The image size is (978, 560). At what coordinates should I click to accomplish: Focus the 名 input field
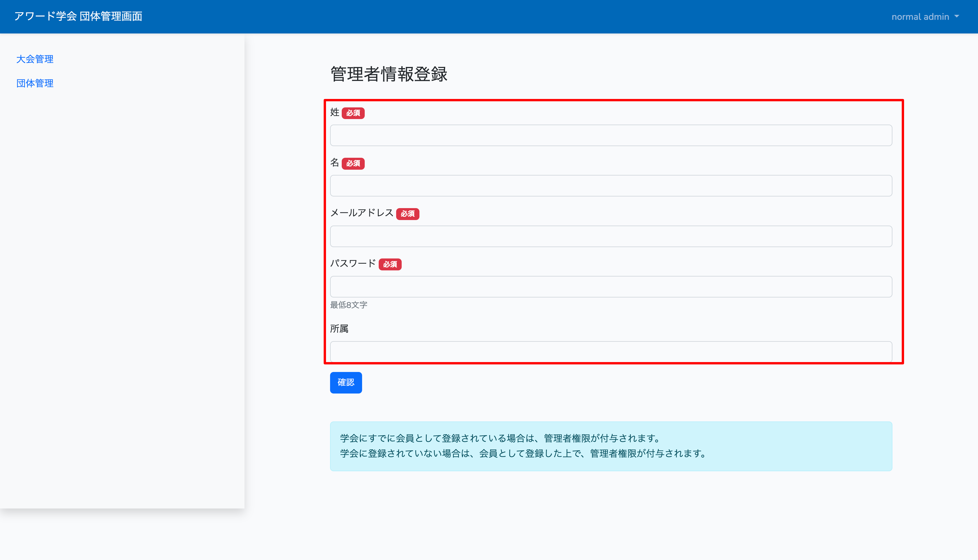pos(611,186)
